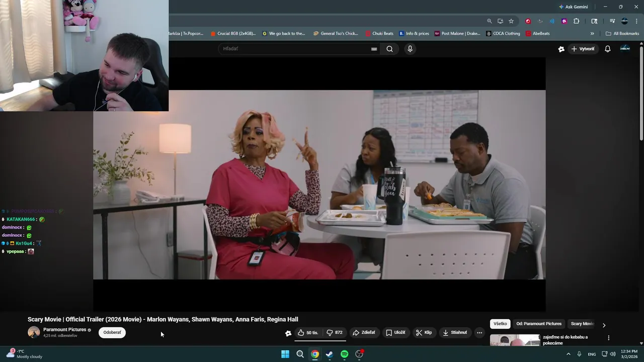Click the blue sound-wave extension icon

point(552,21)
